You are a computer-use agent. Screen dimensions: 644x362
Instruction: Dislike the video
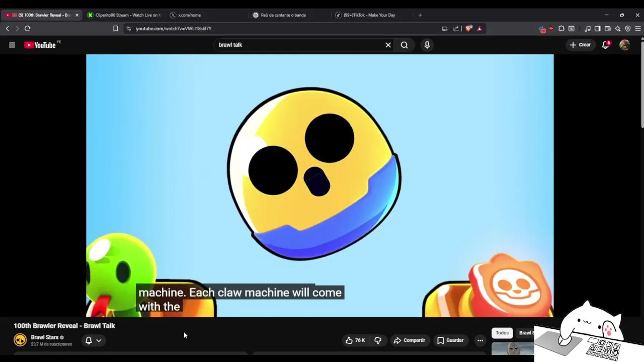(x=378, y=340)
